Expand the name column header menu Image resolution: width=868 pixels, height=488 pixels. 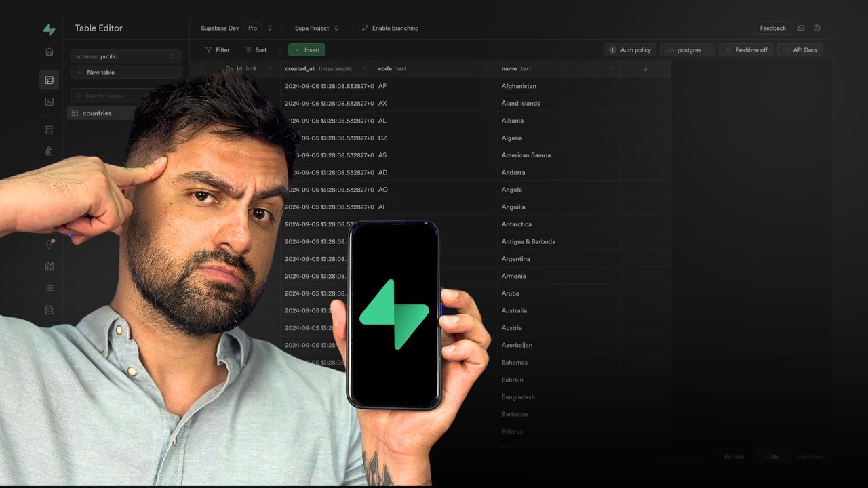(x=611, y=69)
